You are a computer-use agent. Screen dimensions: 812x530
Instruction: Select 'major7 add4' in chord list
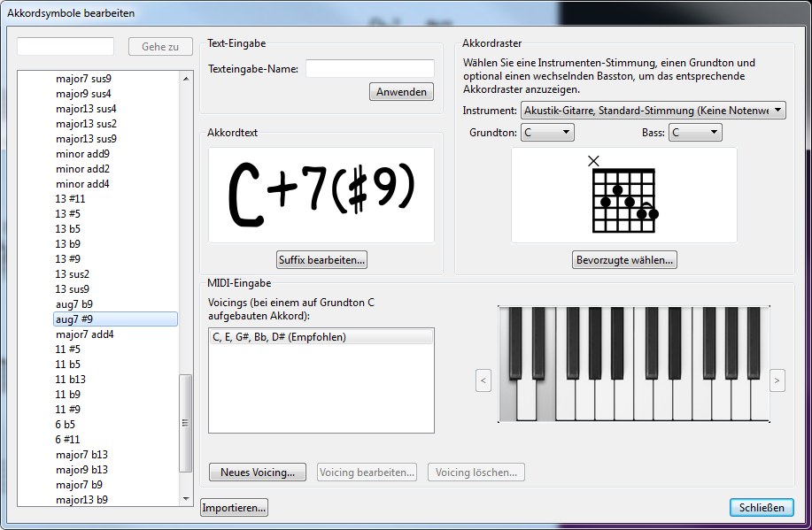tap(85, 334)
